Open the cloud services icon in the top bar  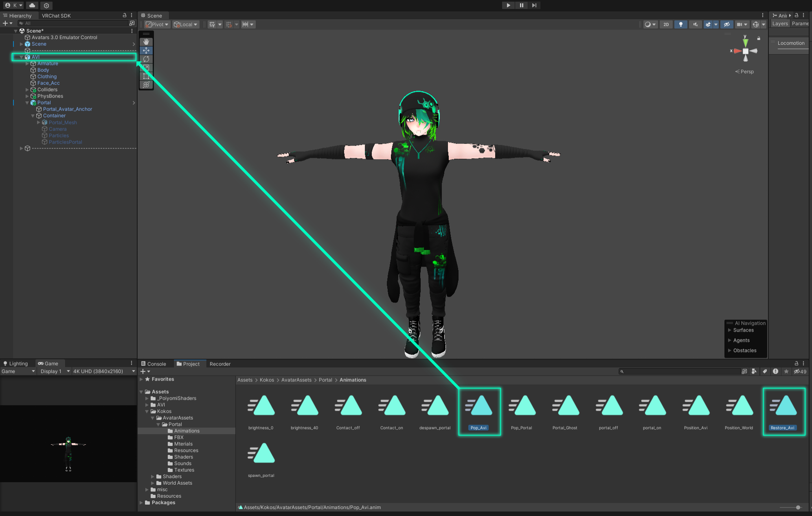click(x=32, y=5)
